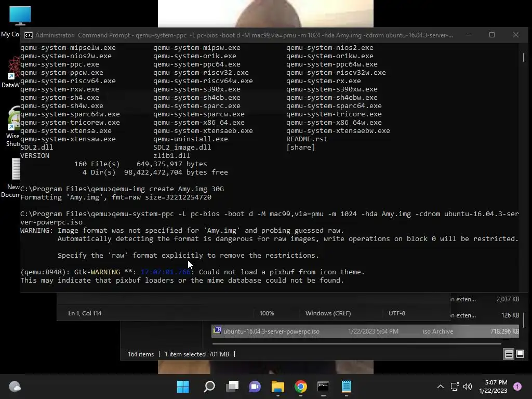Image resolution: width=532 pixels, height=399 pixels.
Task: Click the File Explorer horizontal scrollbar
Action: point(356,344)
